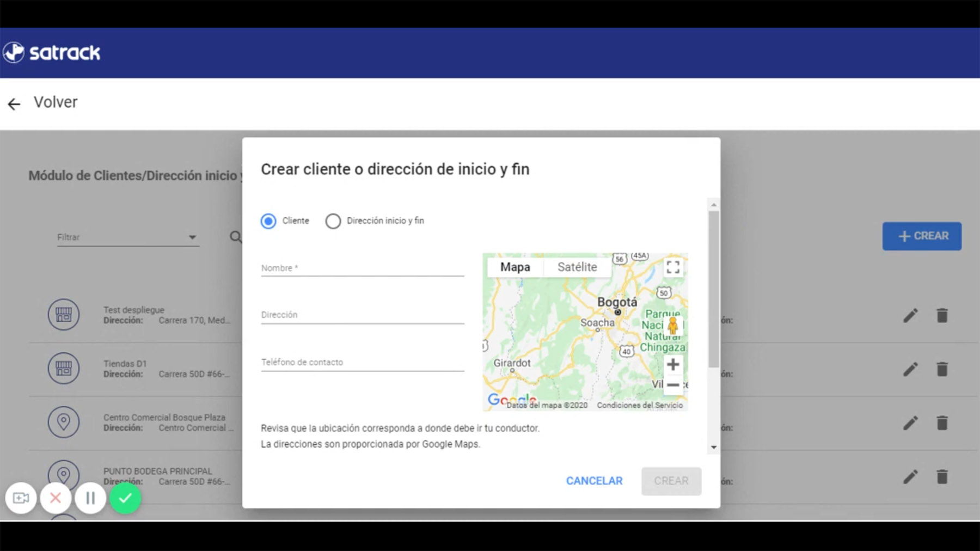The image size is (980, 551).
Task: Click the Street View pegman icon
Action: click(673, 326)
